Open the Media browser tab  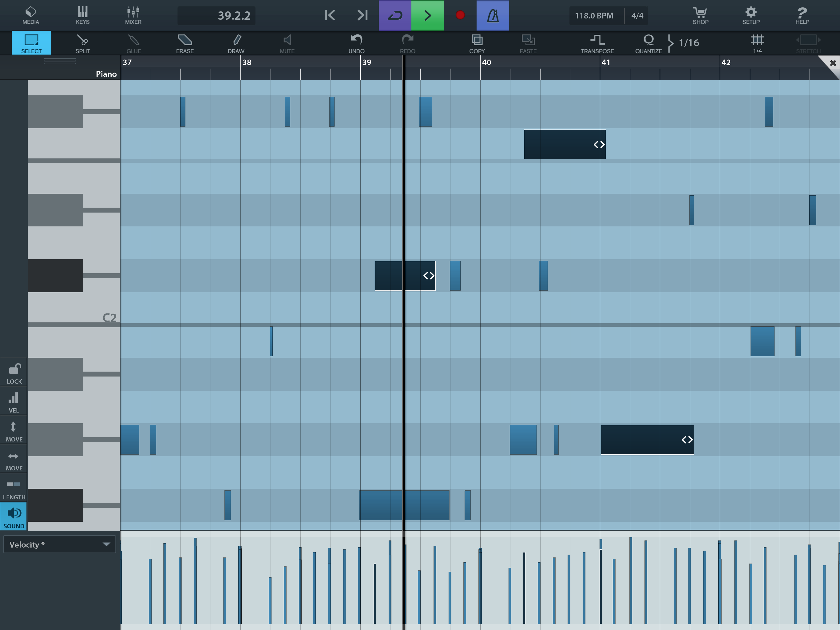click(31, 15)
